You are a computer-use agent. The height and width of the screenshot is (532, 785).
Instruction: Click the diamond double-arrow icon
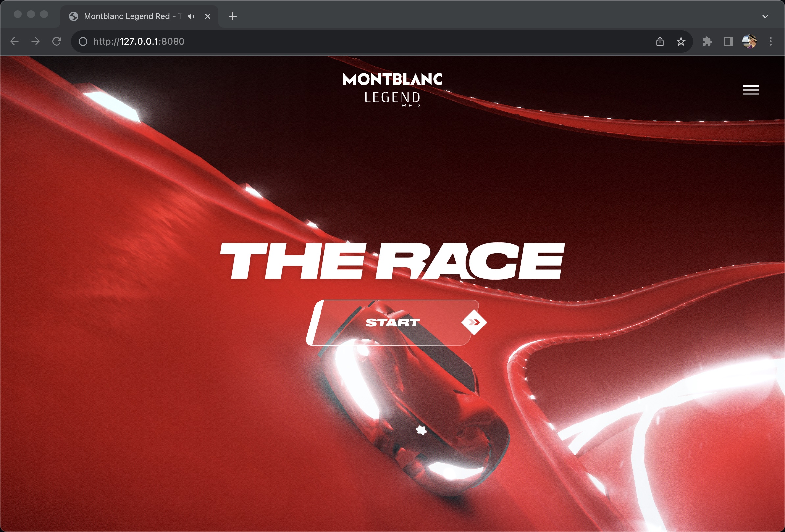click(x=474, y=323)
